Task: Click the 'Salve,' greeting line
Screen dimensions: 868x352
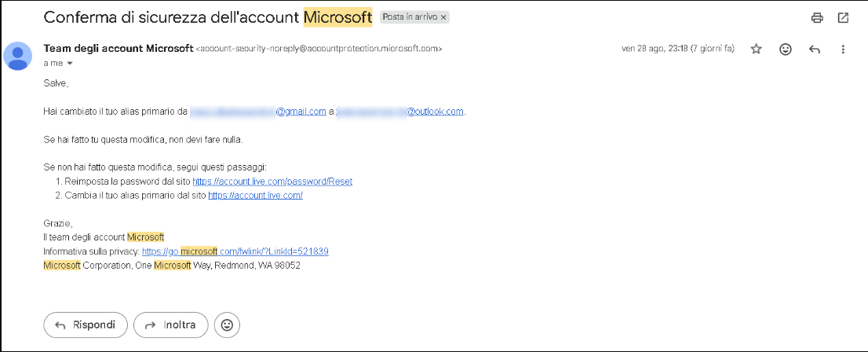Action: 56,84
